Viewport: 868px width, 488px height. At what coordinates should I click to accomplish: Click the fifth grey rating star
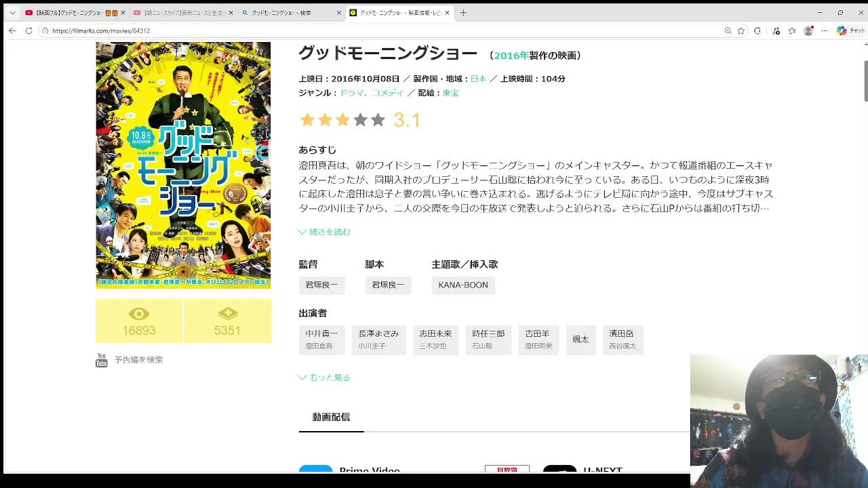coord(378,120)
